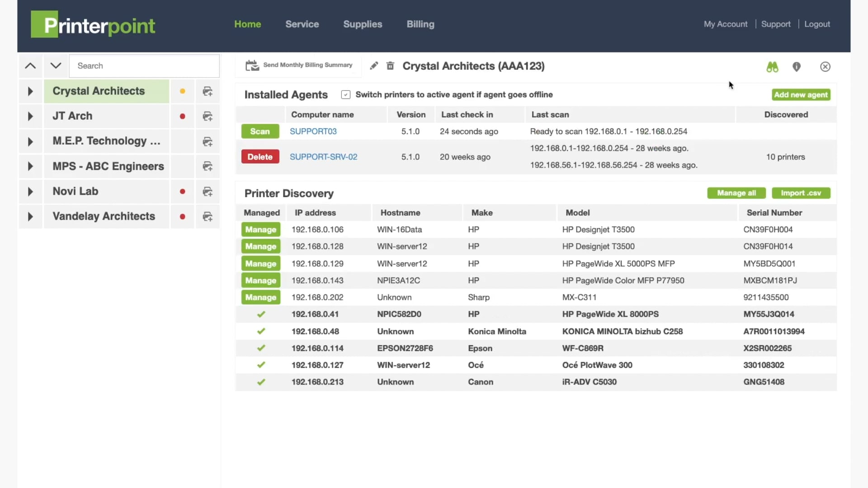Open the SUPPORT03 computer link
Viewport: 868px width, 488px height.
pos(313,131)
